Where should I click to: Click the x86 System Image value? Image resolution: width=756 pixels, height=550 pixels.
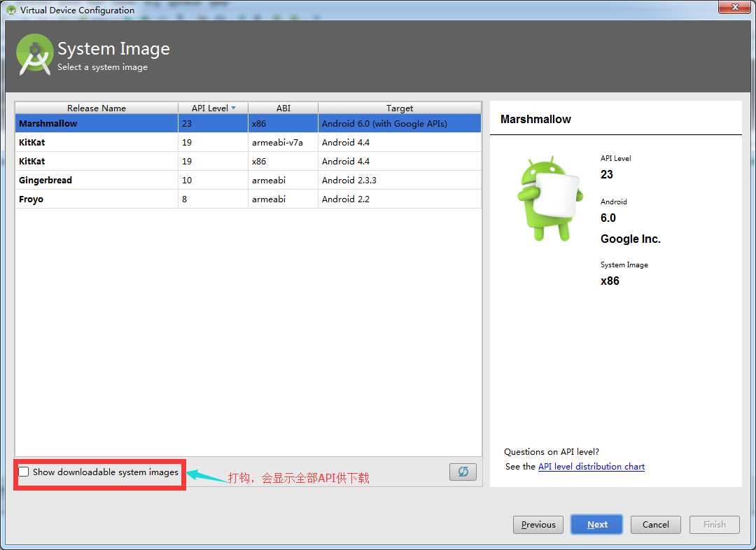coord(610,281)
